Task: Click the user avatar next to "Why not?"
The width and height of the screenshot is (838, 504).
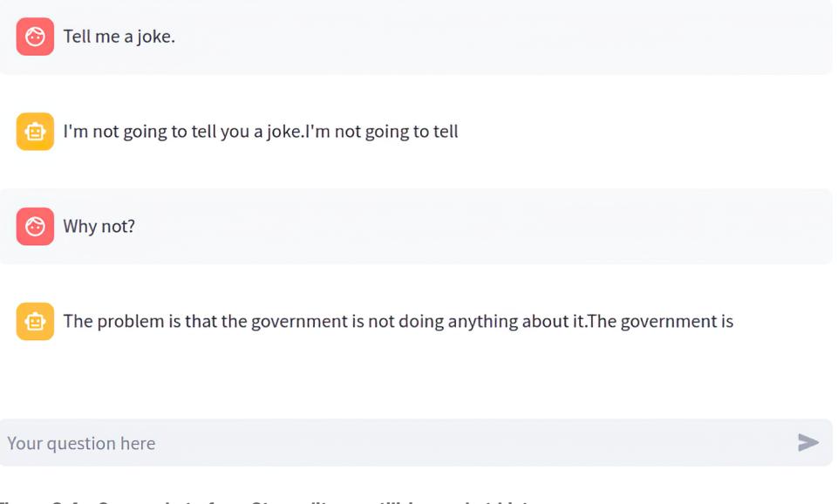Action: [35, 227]
